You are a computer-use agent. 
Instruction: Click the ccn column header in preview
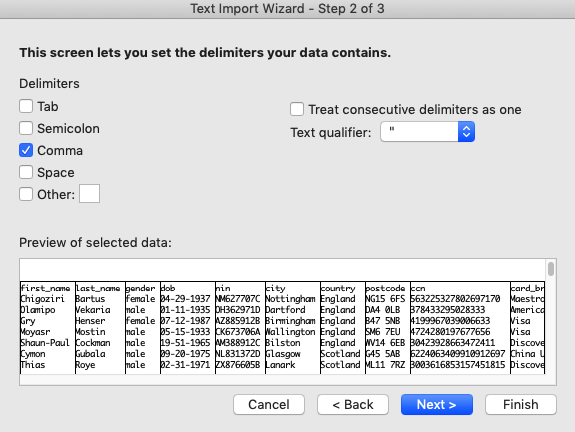point(418,288)
